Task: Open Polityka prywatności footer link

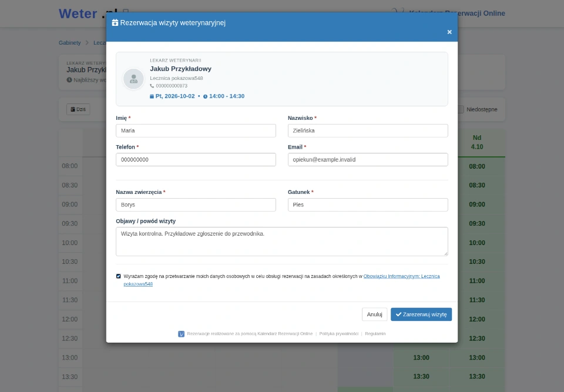Action: tap(339, 334)
